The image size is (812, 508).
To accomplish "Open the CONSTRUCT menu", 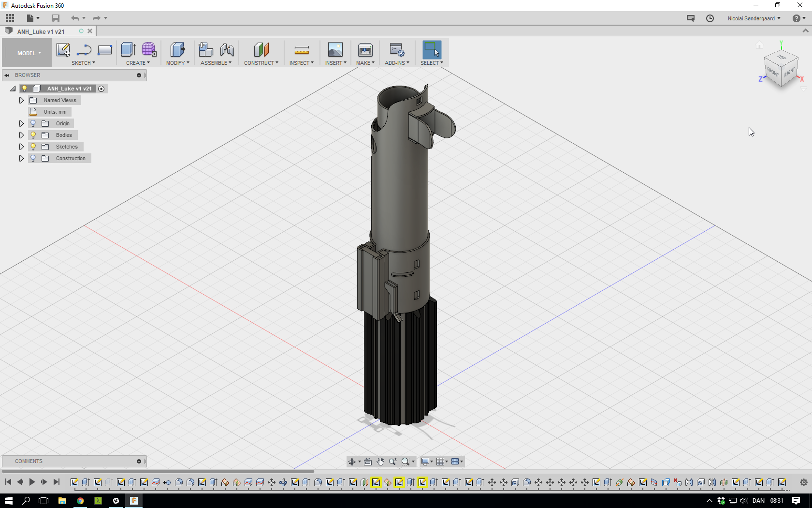I will 261,63.
